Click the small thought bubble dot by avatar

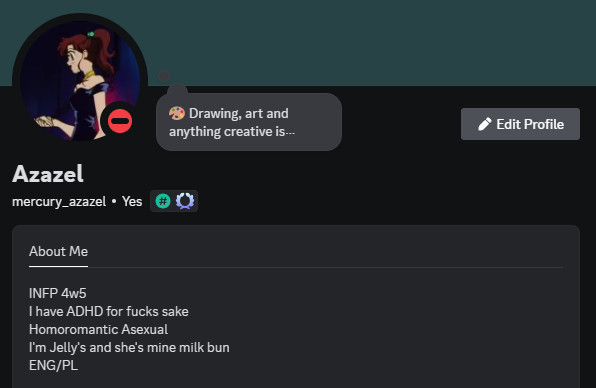164,76
